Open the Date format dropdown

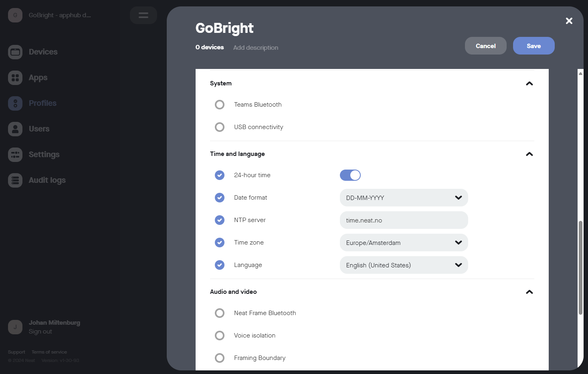(404, 198)
